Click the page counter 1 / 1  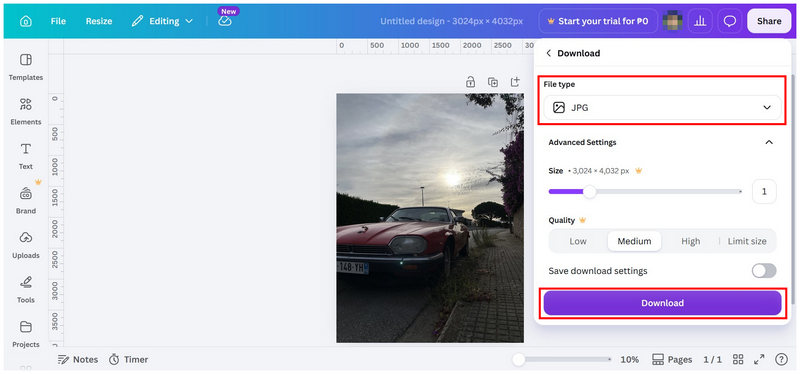[x=712, y=360]
